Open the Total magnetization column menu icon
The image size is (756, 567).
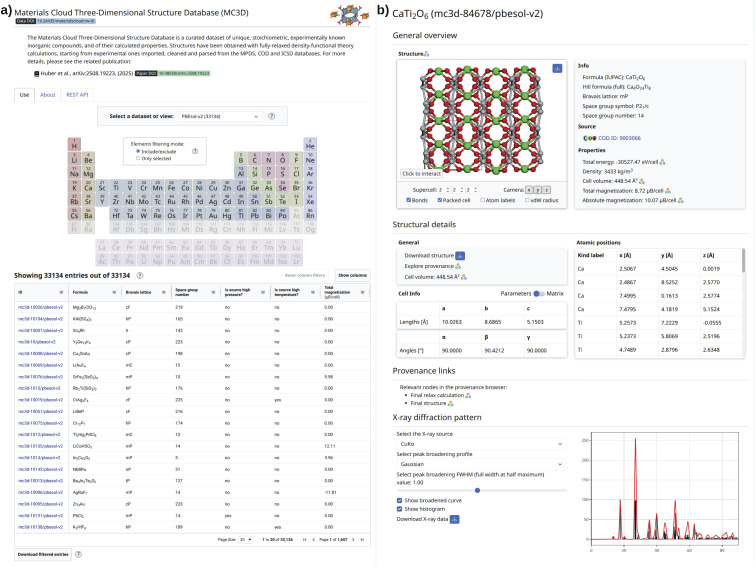[x=363, y=292]
